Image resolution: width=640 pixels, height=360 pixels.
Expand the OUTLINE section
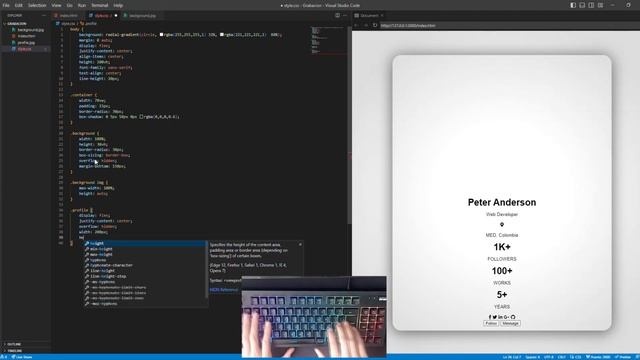pyautogui.click(x=14, y=344)
